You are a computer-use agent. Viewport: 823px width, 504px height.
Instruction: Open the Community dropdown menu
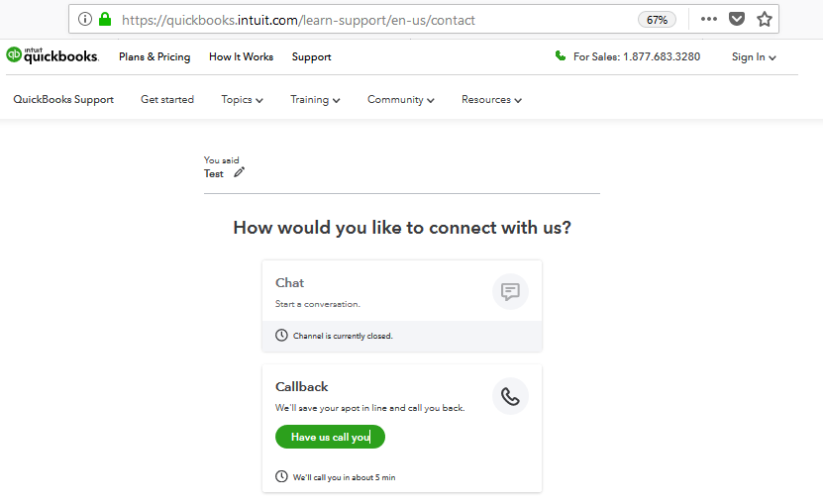point(400,100)
